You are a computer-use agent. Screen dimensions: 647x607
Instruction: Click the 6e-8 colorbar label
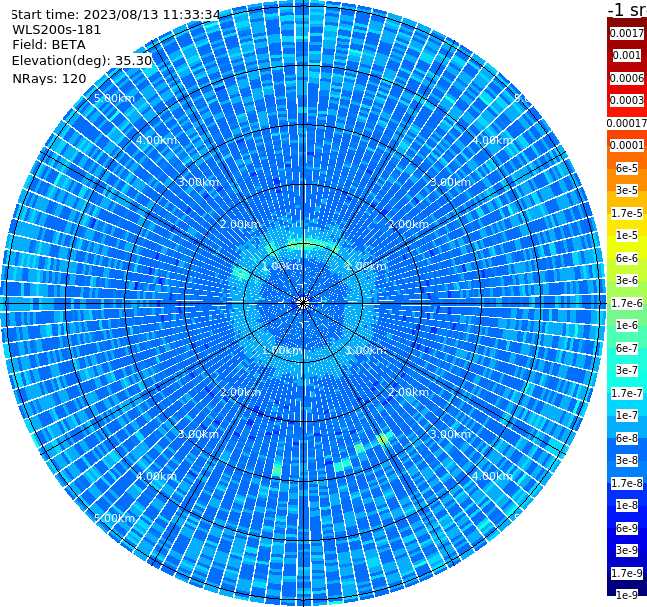(x=627, y=438)
